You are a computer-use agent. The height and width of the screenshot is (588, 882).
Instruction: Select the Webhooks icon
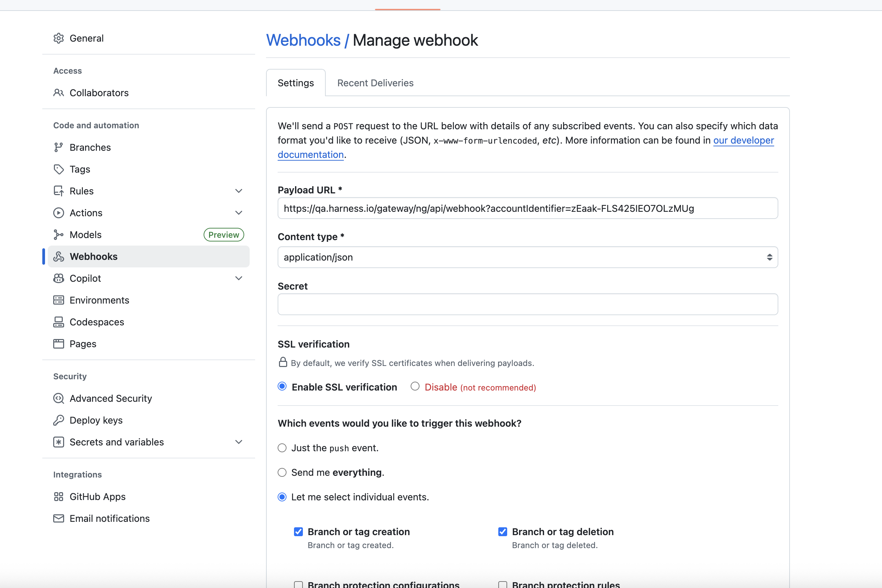click(x=59, y=256)
